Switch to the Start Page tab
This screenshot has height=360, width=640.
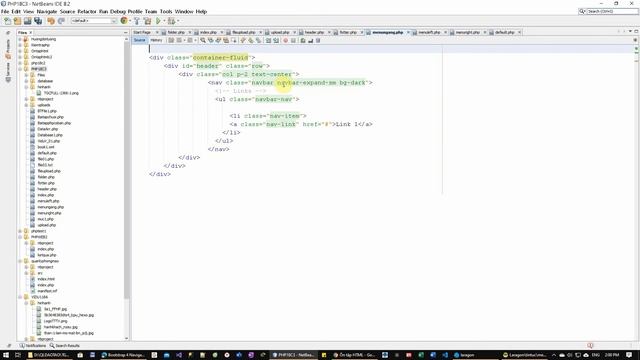coord(142,32)
